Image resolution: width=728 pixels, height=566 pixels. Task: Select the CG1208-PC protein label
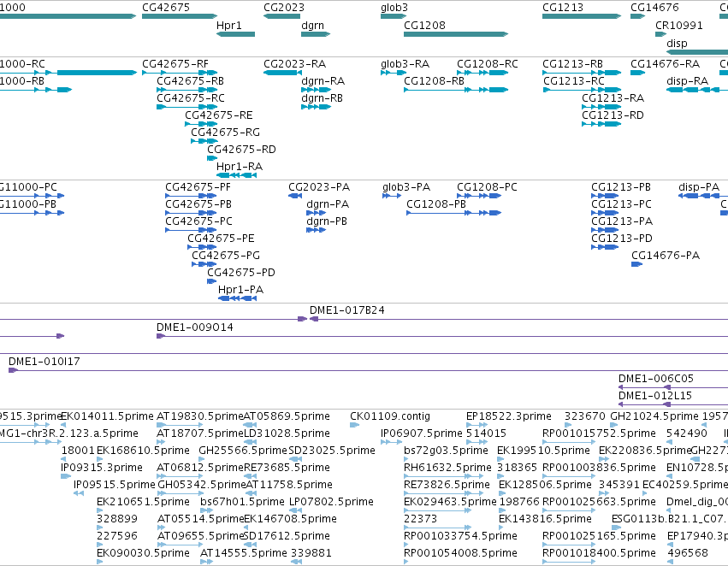pos(487,187)
